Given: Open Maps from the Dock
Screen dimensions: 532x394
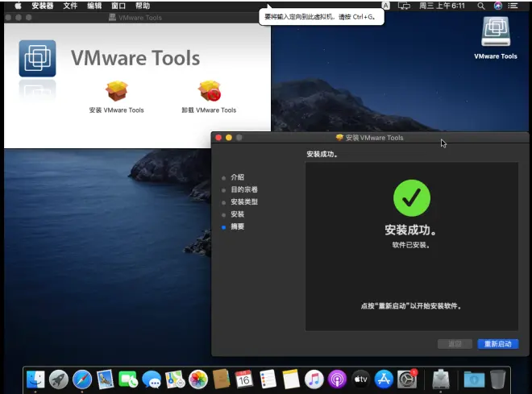Looking at the screenshot, I should pos(175,379).
